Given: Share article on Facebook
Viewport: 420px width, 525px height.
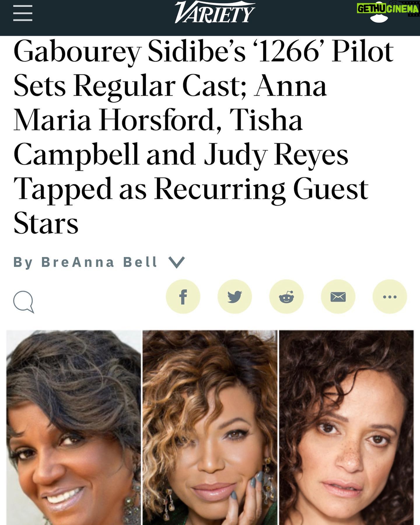Looking at the screenshot, I should (183, 297).
